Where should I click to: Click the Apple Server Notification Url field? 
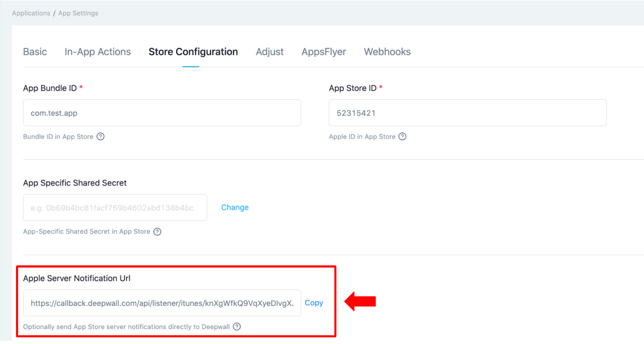[x=162, y=303]
